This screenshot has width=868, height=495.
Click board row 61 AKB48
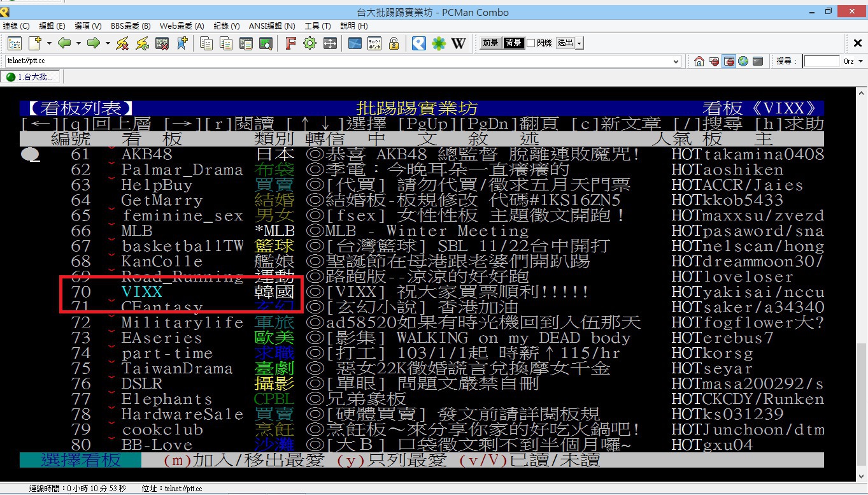coord(422,155)
